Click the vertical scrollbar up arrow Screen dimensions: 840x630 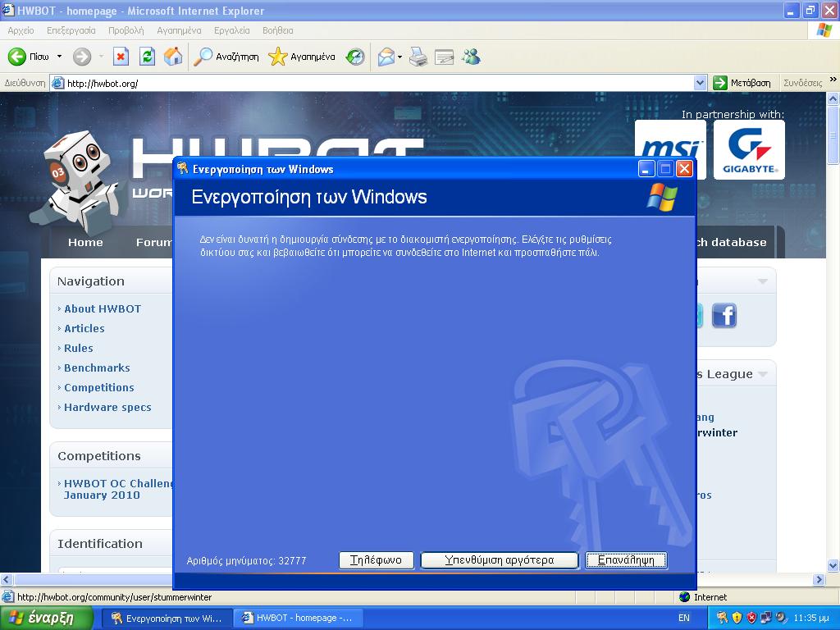[x=833, y=98]
